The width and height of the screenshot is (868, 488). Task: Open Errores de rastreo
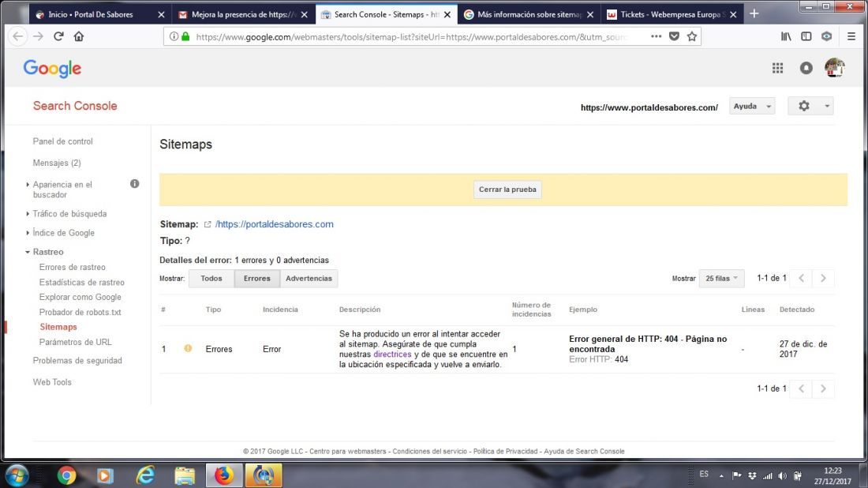pos(72,267)
